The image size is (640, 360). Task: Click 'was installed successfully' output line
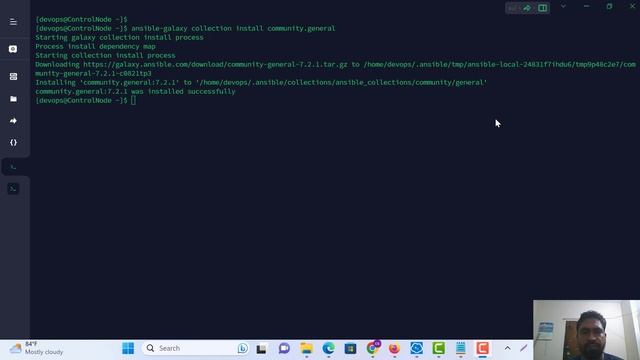point(135,91)
